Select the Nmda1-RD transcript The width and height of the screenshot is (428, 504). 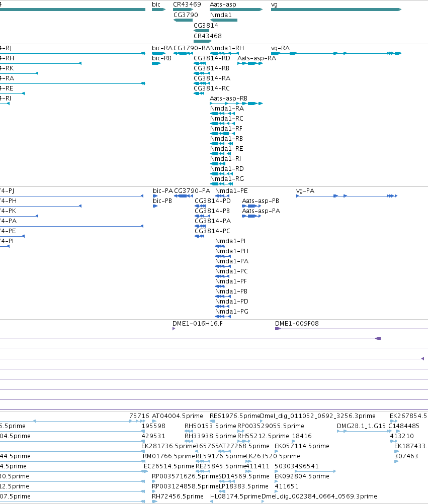point(221,174)
